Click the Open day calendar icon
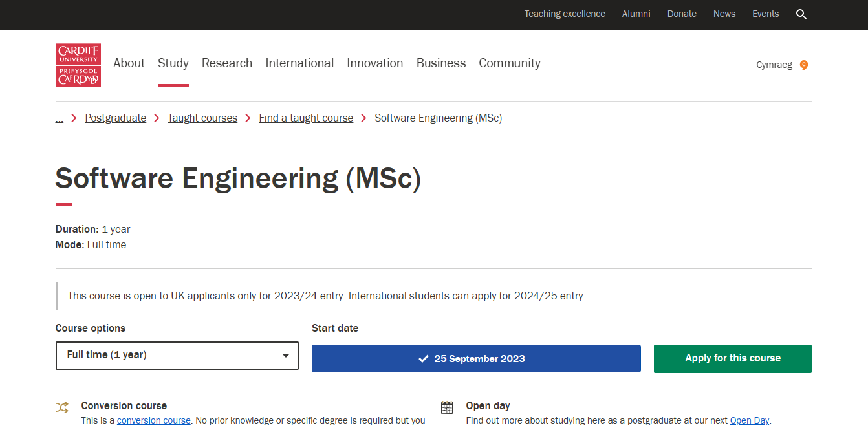868x430 pixels. pyautogui.click(x=447, y=407)
